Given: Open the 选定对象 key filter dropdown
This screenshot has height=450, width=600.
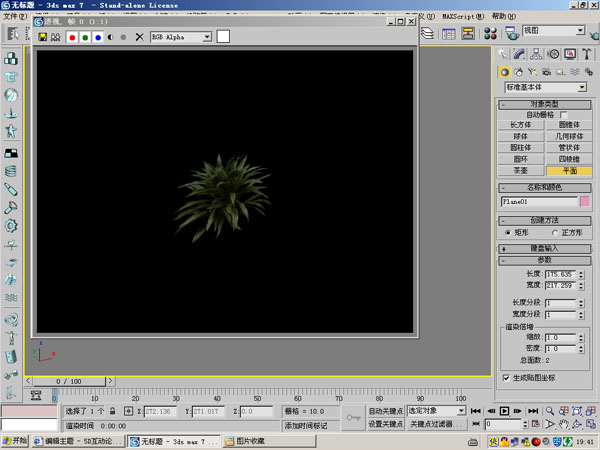Looking at the screenshot, I should pyautogui.click(x=437, y=411).
